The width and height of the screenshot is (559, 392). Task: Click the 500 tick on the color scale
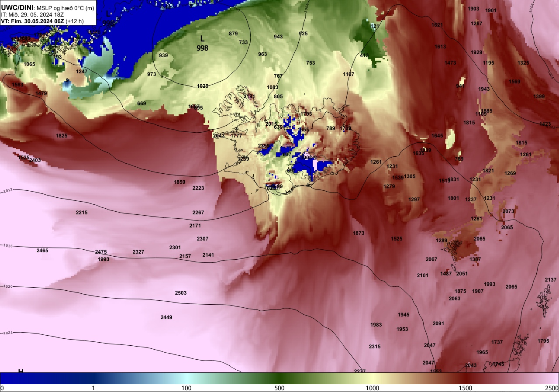[279, 388]
